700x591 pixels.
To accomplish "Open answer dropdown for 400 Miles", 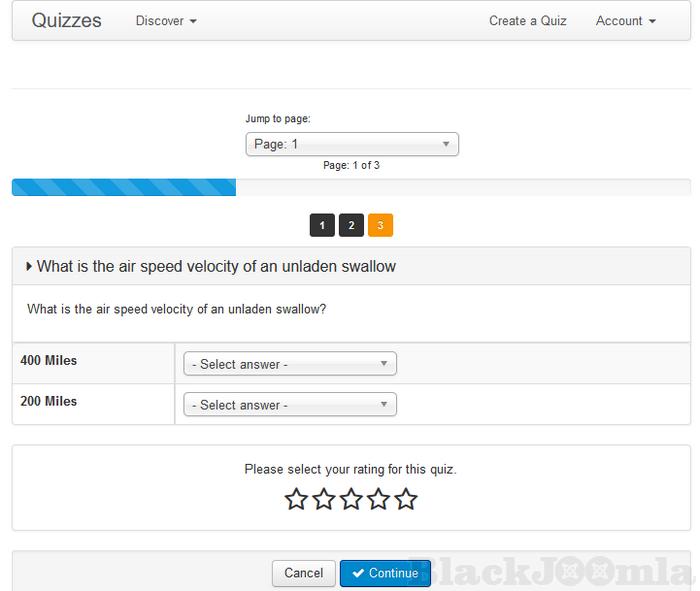I will tap(289, 364).
